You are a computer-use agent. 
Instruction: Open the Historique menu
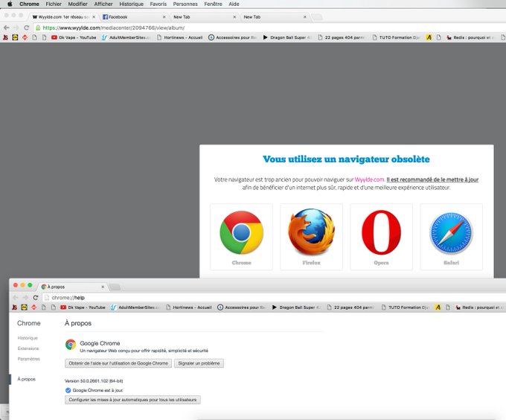pyautogui.click(x=132, y=4)
